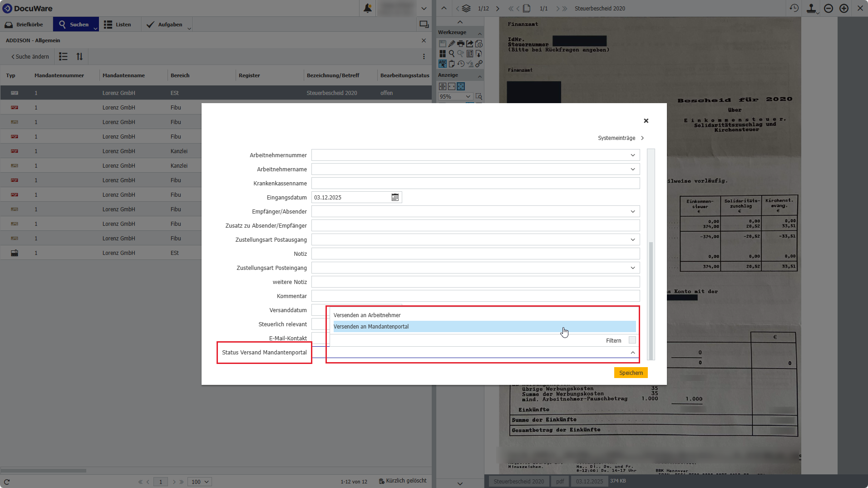
Task: Collapse the Status Versand Mandantenportal dropdown
Action: (x=633, y=353)
